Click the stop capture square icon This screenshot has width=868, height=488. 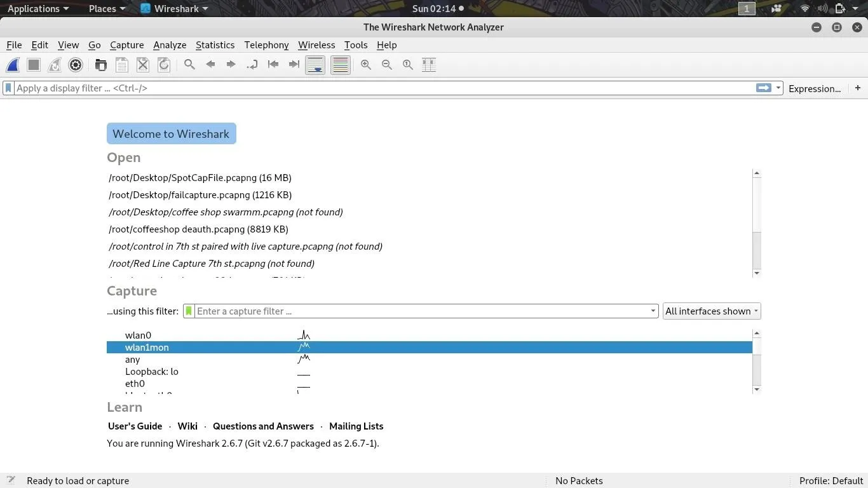point(34,65)
